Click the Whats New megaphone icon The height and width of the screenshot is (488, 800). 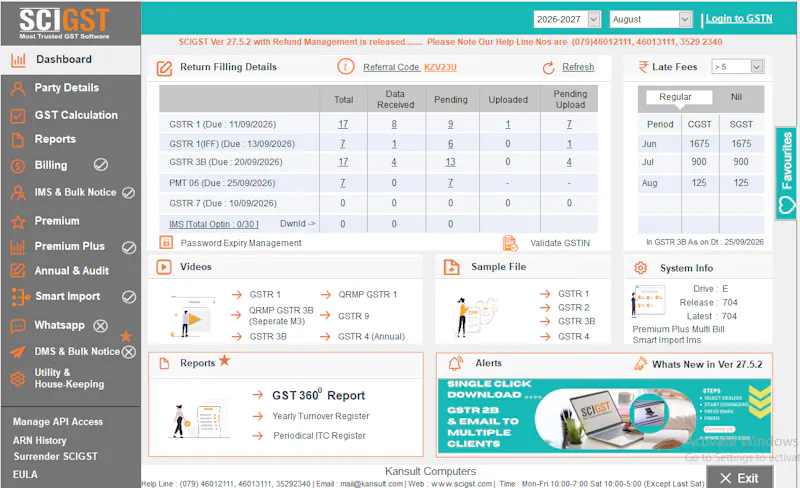[x=640, y=363]
